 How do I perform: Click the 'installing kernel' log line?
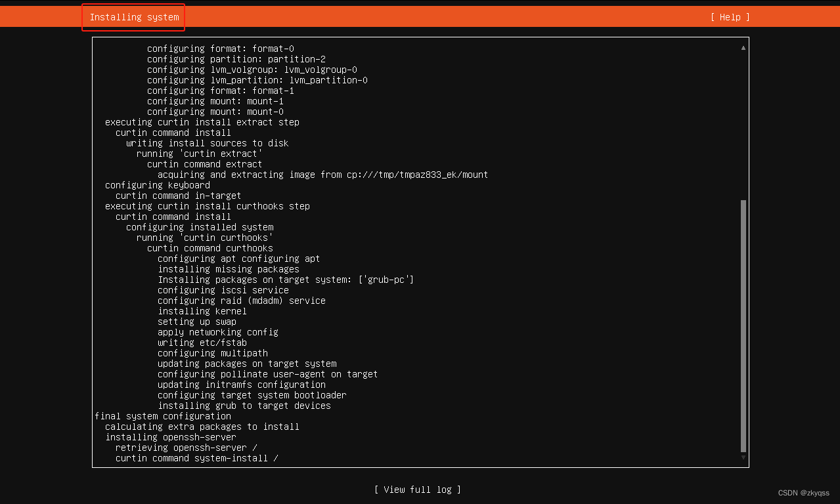click(202, 311)
